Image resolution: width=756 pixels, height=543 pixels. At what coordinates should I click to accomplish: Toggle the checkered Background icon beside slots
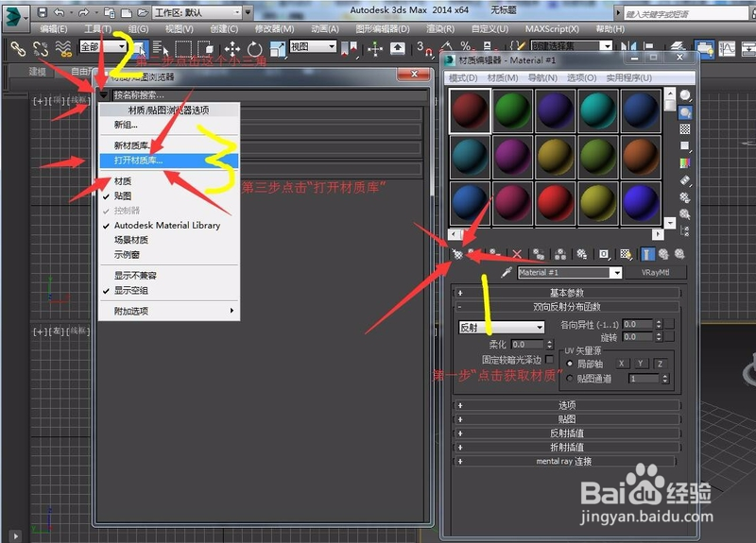click(x=685, y=129)
